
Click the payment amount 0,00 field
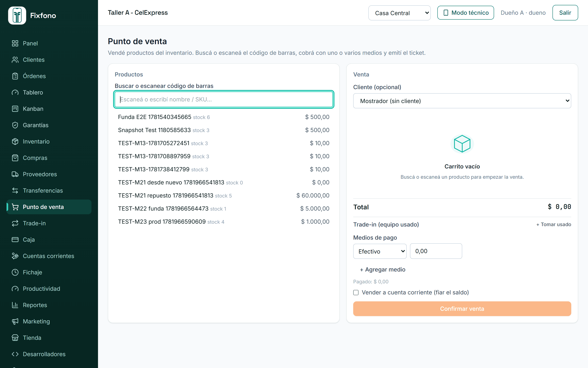point(436,251)
